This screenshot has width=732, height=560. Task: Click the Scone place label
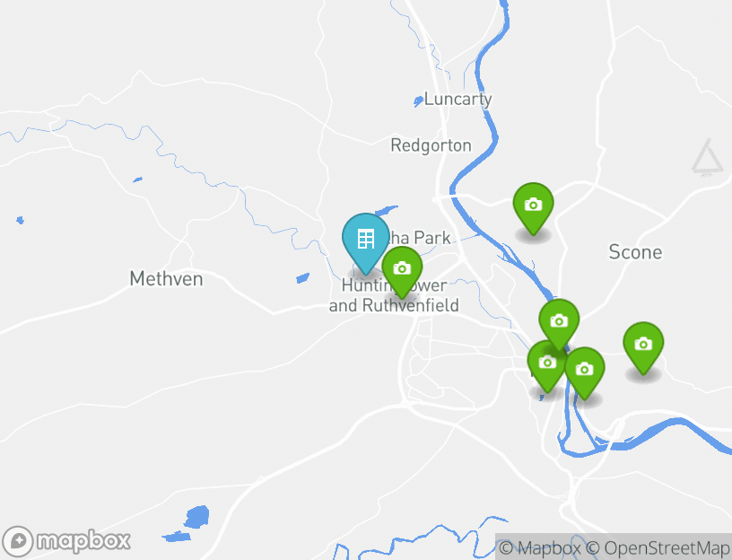635,252
